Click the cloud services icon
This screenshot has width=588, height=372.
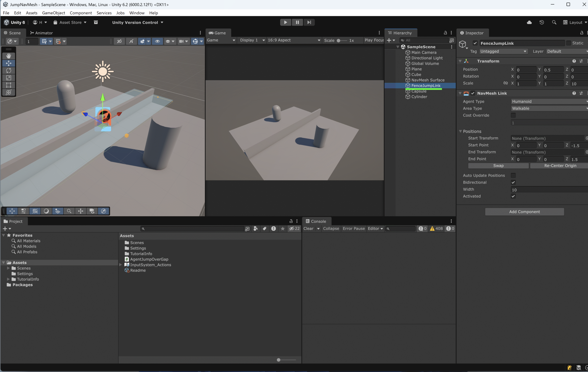529,22
